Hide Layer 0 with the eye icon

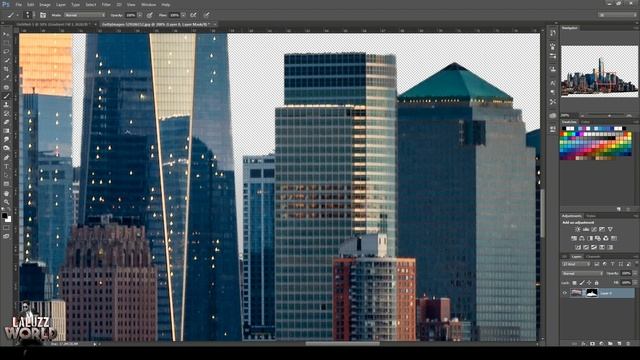coord(564,293)
